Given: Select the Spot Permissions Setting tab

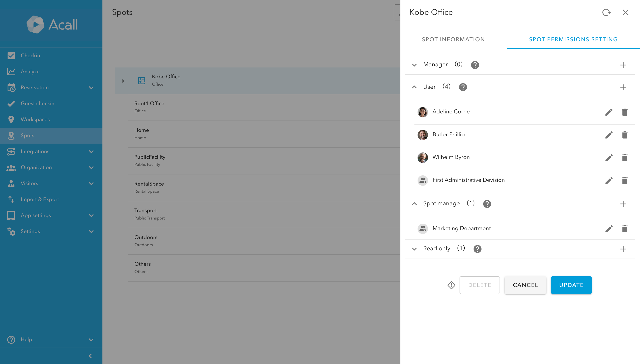Looking at the screenshot, I should (573, 39).
